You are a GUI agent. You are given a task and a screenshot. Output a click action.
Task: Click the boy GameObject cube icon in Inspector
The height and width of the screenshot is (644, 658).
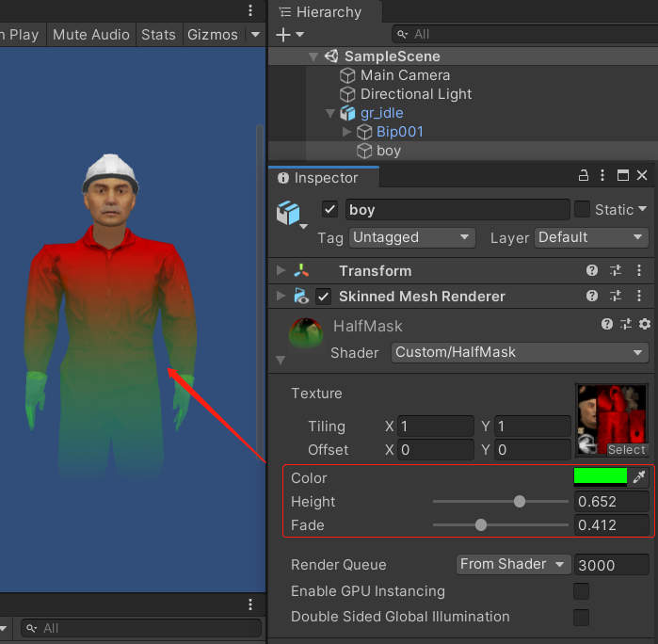click(288, 213)
